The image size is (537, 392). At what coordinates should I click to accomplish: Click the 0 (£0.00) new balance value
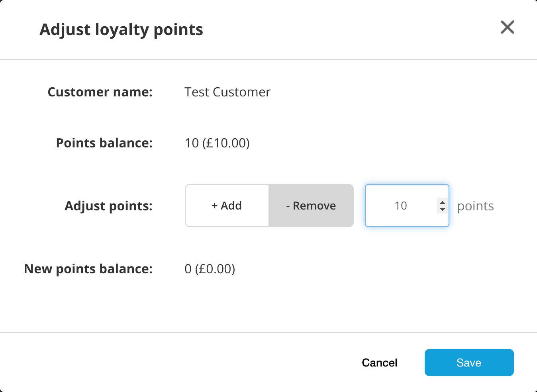click(x=210, y=269)
